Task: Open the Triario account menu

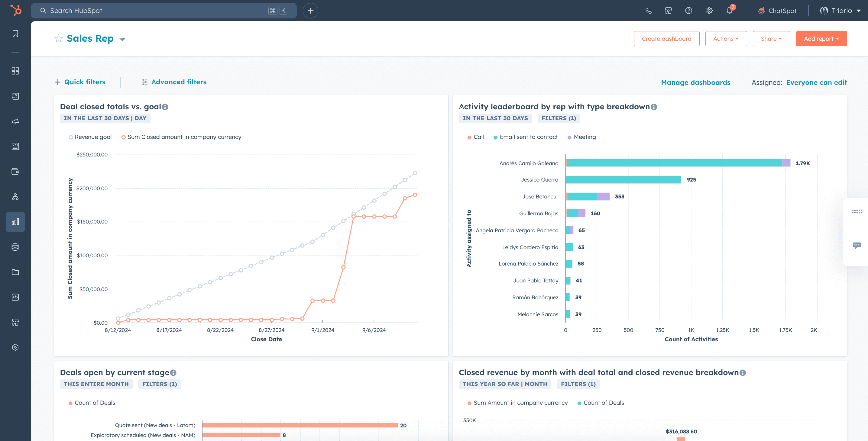Action: (840, 11)
